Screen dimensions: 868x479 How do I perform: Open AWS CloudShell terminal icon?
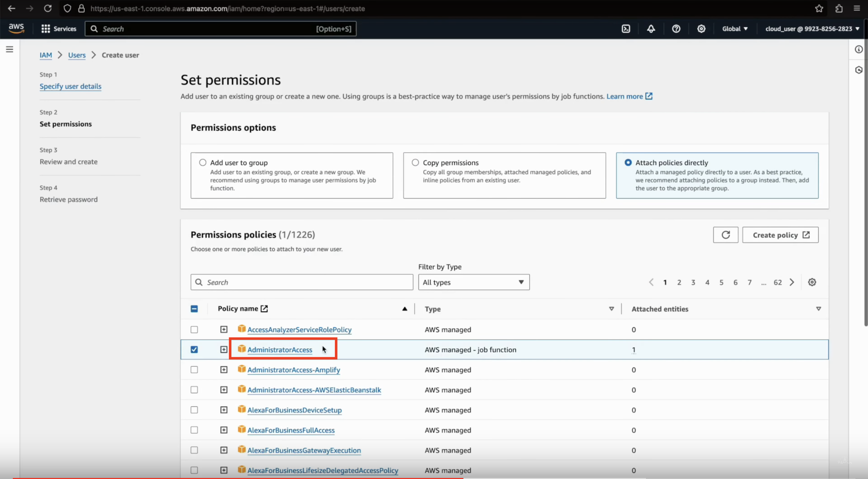(626, 29)
